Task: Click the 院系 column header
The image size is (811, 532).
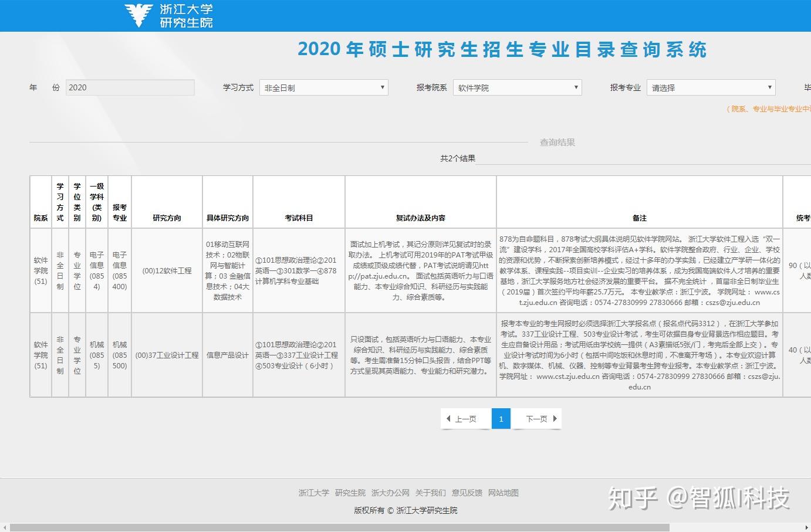Action: 41,202
